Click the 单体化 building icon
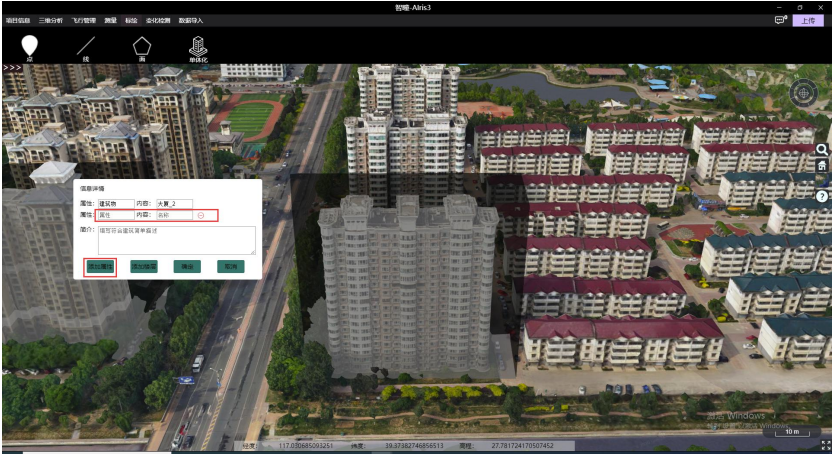 199,47
